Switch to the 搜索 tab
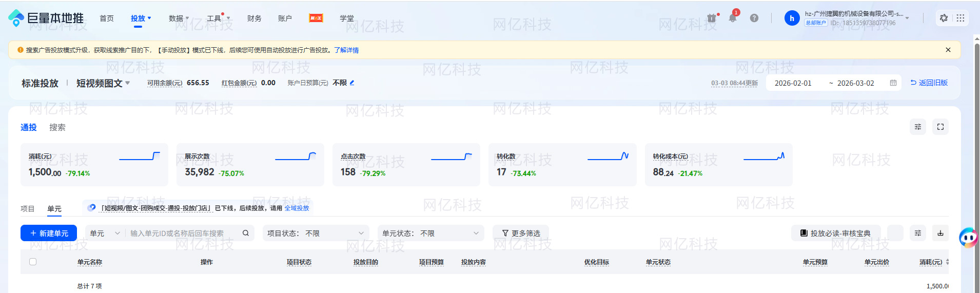This screenshot has height=293, width=980. [x=57, y=127]
